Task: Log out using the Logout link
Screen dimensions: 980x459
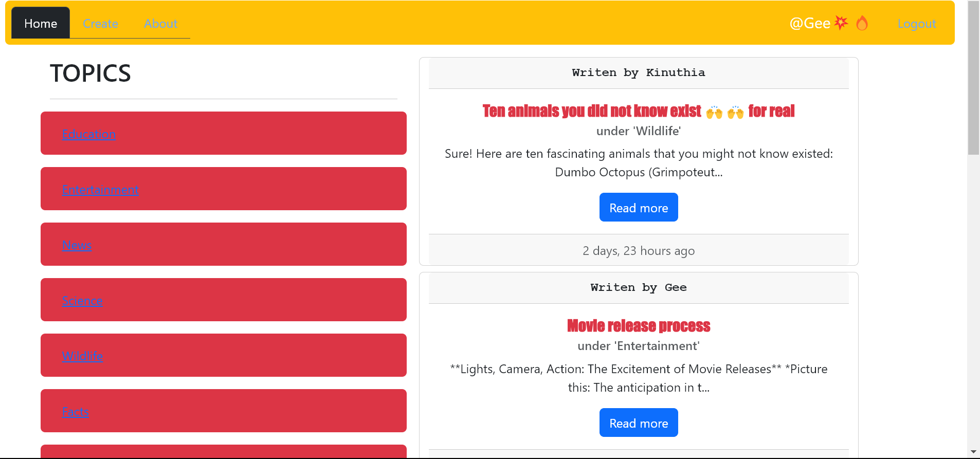Action: click(916, 24)
